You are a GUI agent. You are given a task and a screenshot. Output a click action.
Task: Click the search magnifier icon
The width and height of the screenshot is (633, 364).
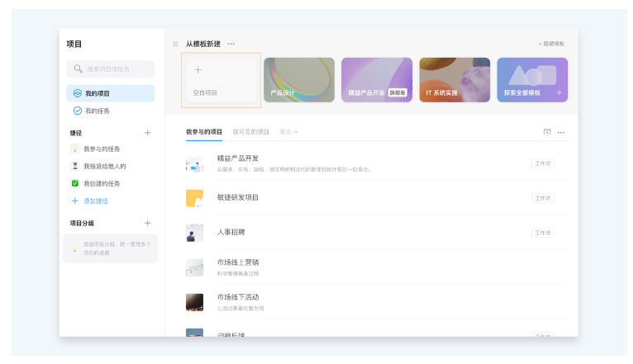(x=79, y=69)
